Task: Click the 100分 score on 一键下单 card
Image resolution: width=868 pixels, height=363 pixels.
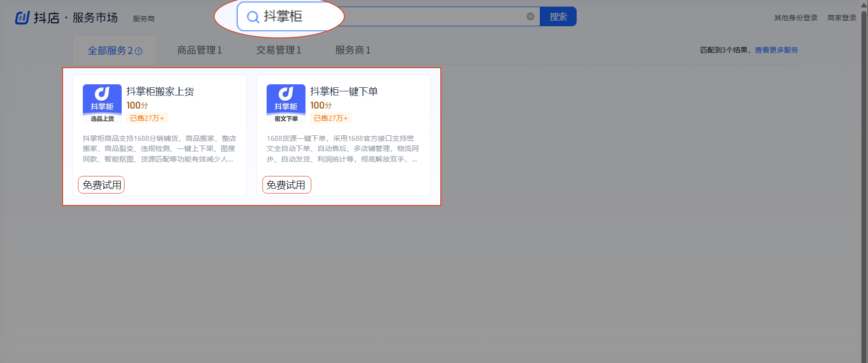Action: tap(321, 106)
